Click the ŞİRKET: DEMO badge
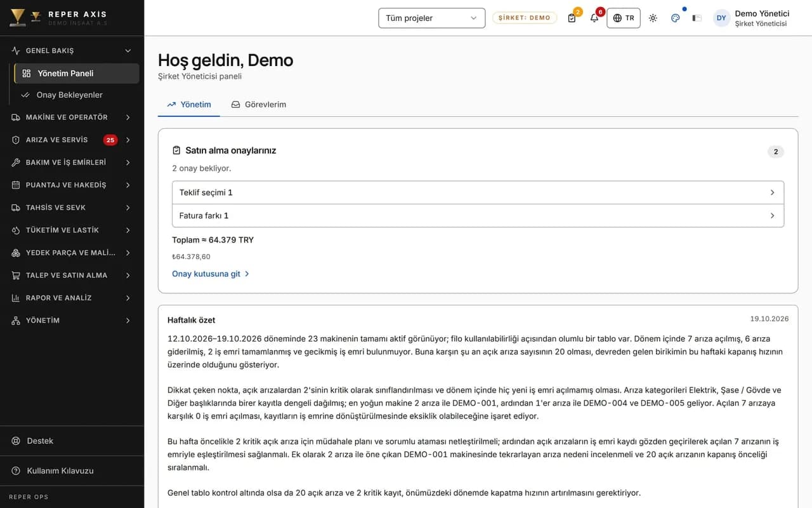 525,18
